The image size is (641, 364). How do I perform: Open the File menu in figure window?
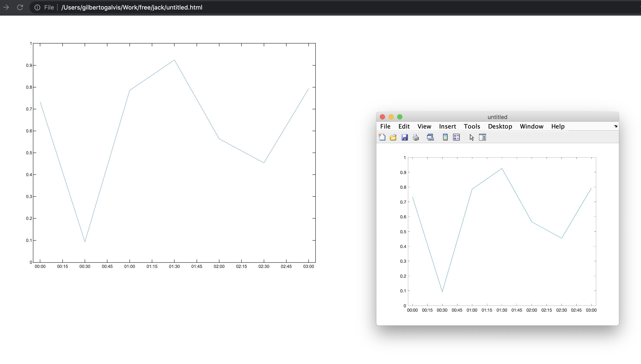[385, 126]
